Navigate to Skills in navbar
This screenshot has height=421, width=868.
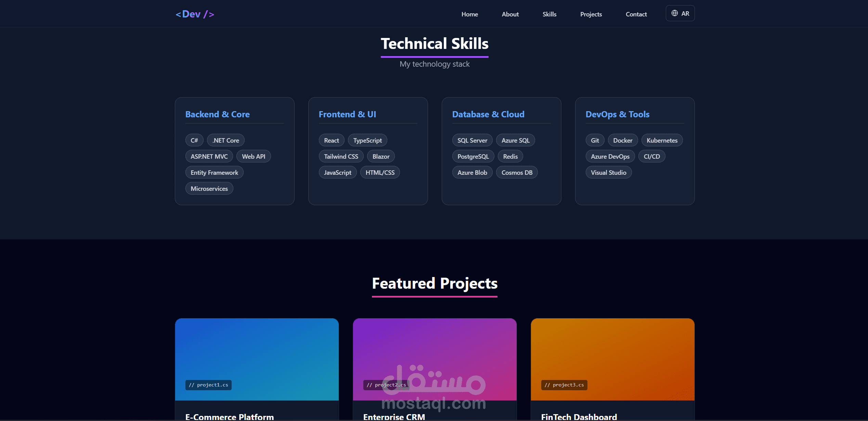coord(549,14)
